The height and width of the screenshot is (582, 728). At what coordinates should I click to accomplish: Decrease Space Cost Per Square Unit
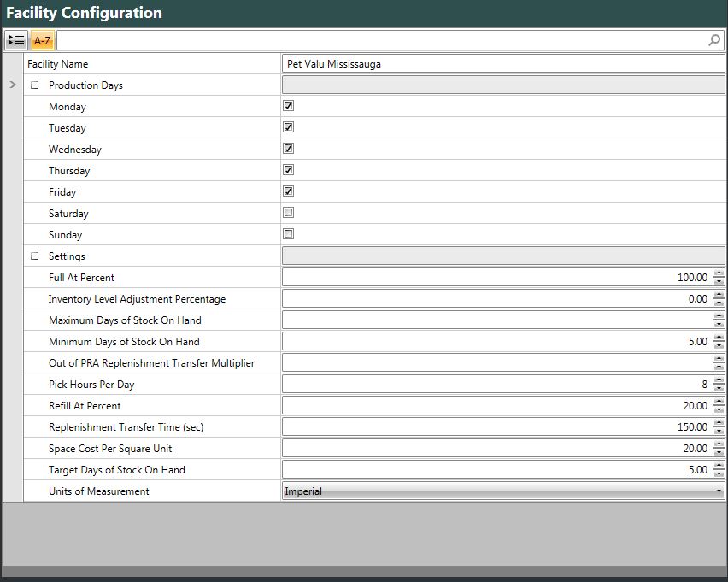click(x=719, y=453)
